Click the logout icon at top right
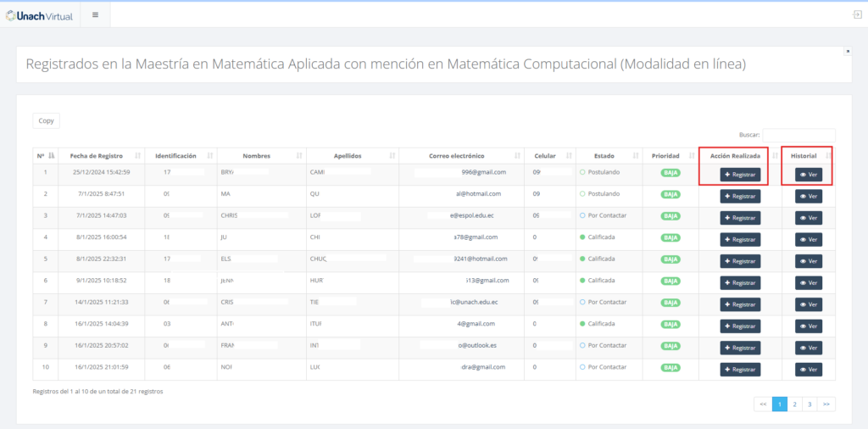Image resolution: width=868 pixels, height=429 pixels. [x=857, y=14]
